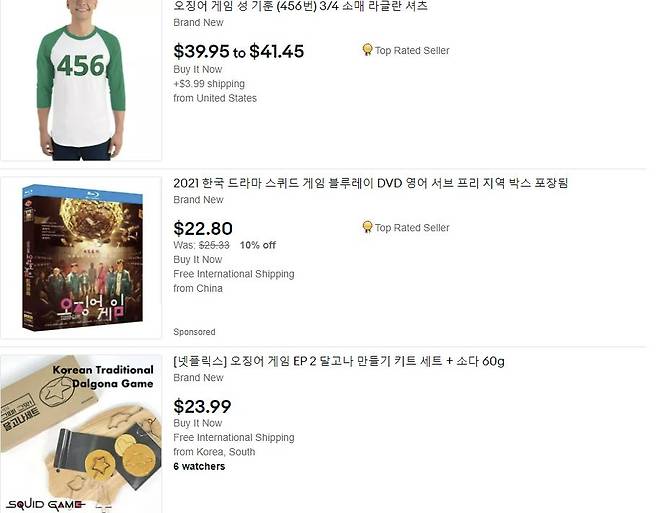Click the 'from China' location text

[x=198, y=288]
